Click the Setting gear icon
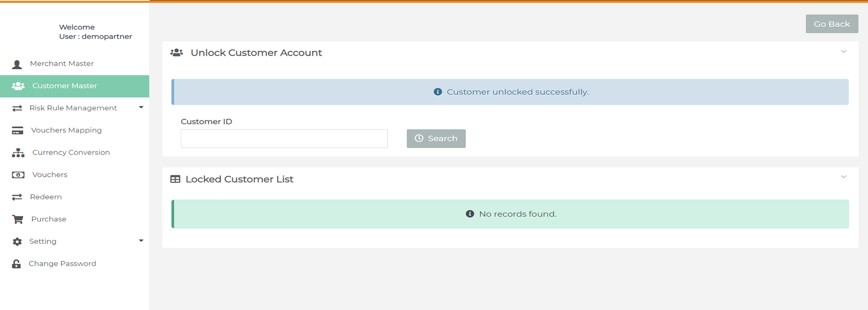Viewport: 868px width, 310px height. (x=17, y=242)
